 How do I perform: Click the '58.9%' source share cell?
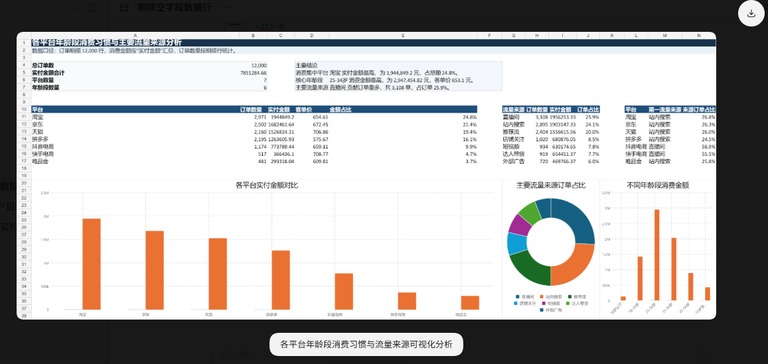click(708, 146)
